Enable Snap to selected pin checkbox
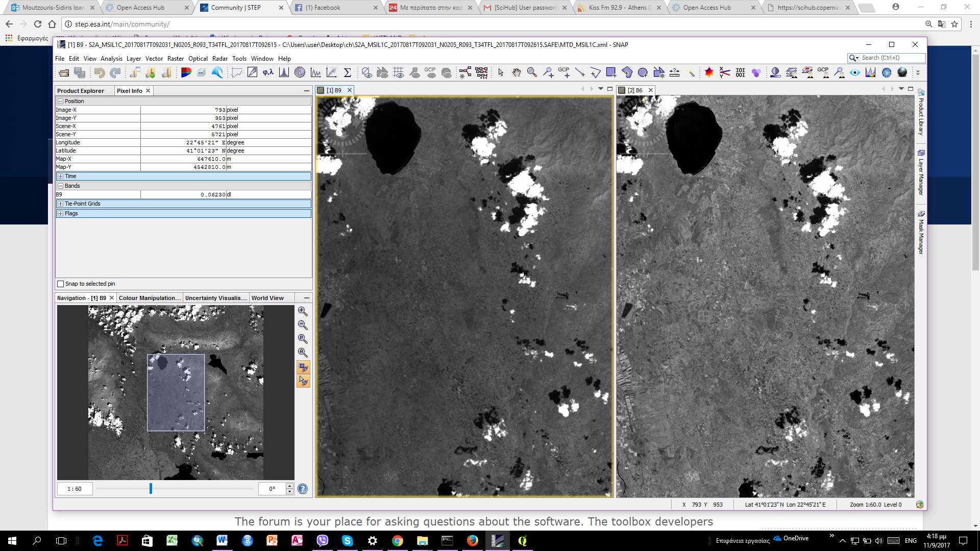 [x=61, y=284]
